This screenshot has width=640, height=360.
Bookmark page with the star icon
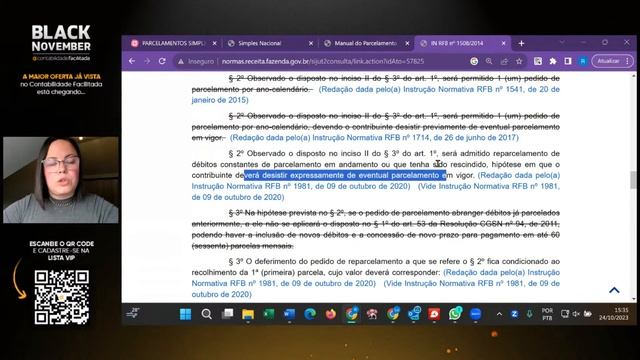click(519, 61)
